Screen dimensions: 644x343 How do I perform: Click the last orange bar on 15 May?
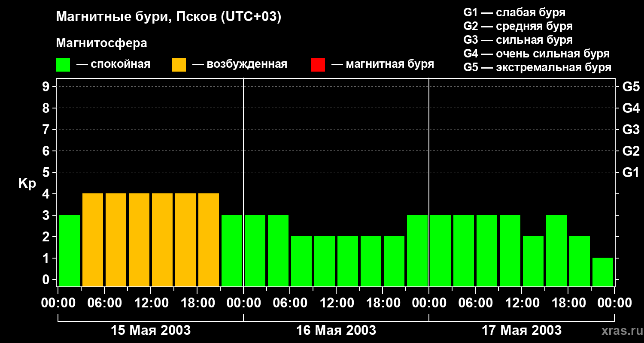tap(209, 240)
